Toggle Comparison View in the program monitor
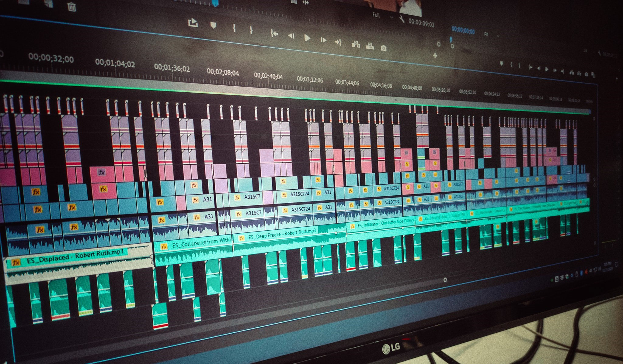 pos(593,75)
